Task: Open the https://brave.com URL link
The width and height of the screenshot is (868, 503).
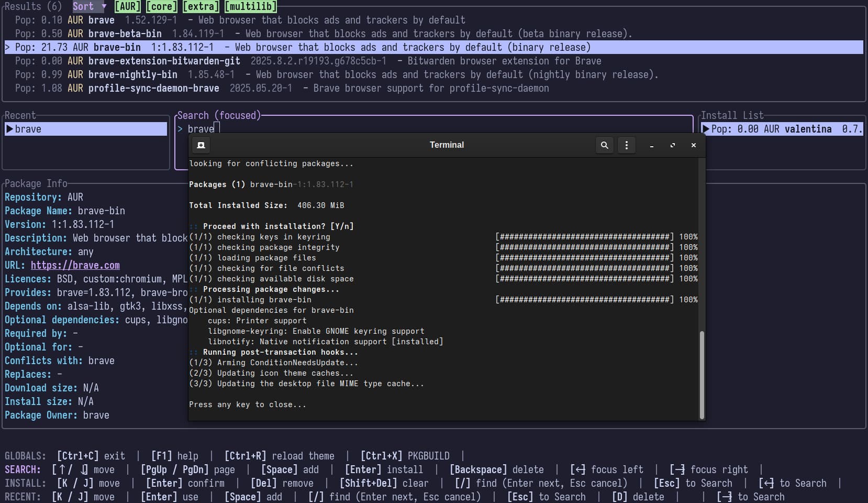Action: pos(75,265)
